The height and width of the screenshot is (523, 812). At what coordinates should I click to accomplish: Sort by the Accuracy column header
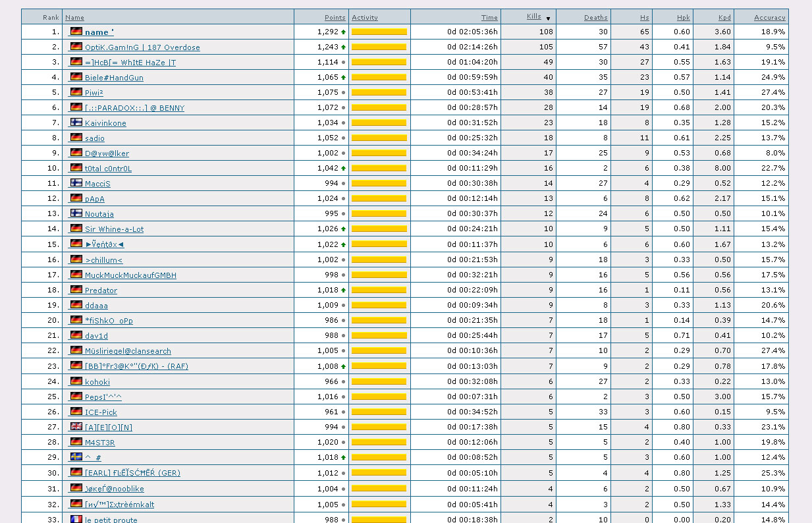pos(769,17)
